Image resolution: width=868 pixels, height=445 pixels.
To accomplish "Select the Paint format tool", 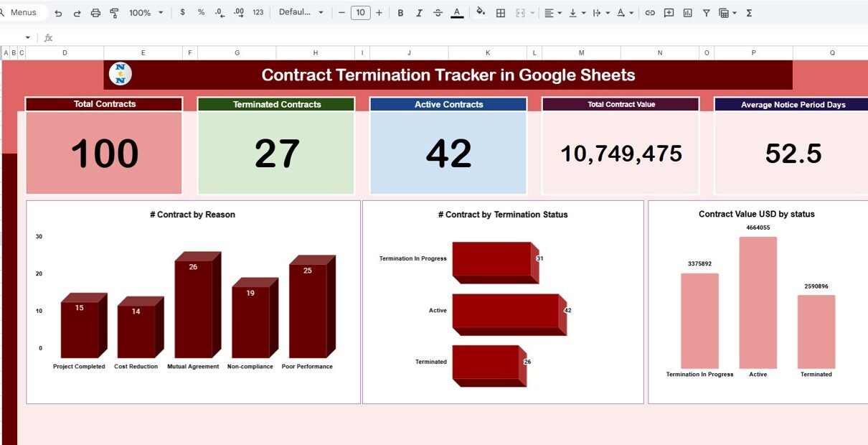I will tap(114, 13).
